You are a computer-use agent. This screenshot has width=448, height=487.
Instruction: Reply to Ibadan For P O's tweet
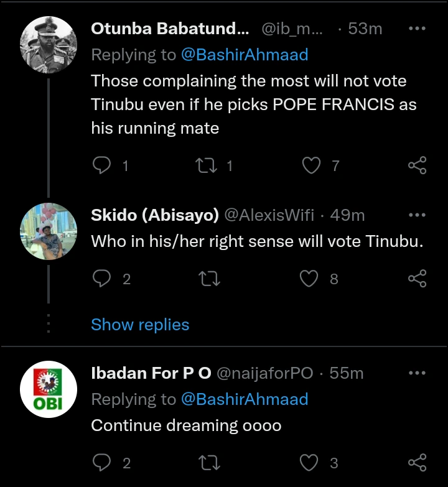click(101, 463)
